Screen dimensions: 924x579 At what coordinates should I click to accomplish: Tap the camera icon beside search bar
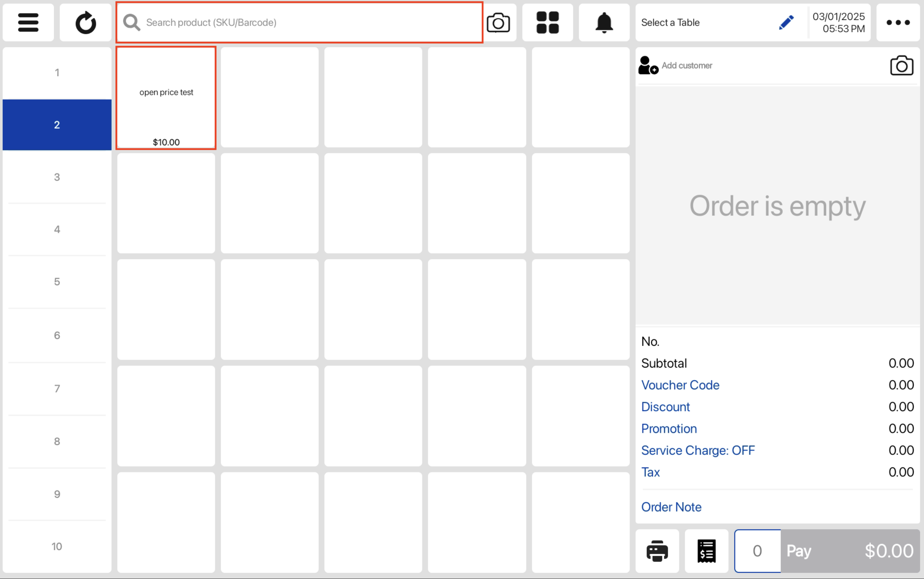(498, 22)
